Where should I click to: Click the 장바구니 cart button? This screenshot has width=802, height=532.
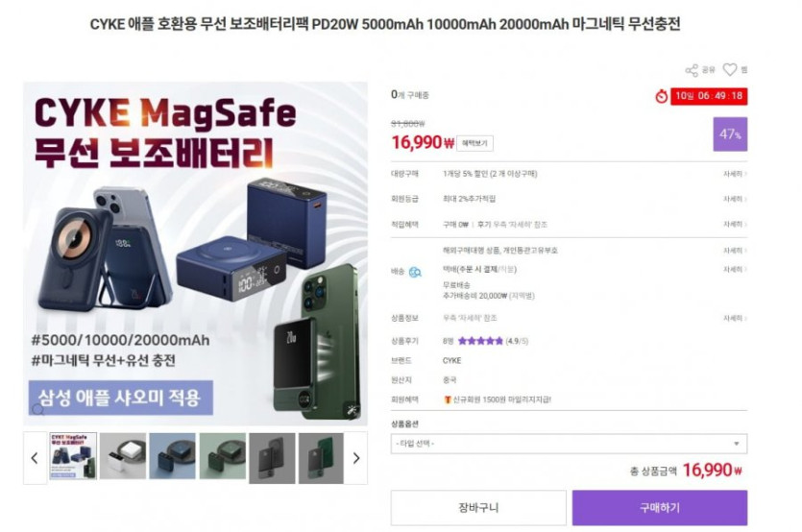click(x=478, y=507)
